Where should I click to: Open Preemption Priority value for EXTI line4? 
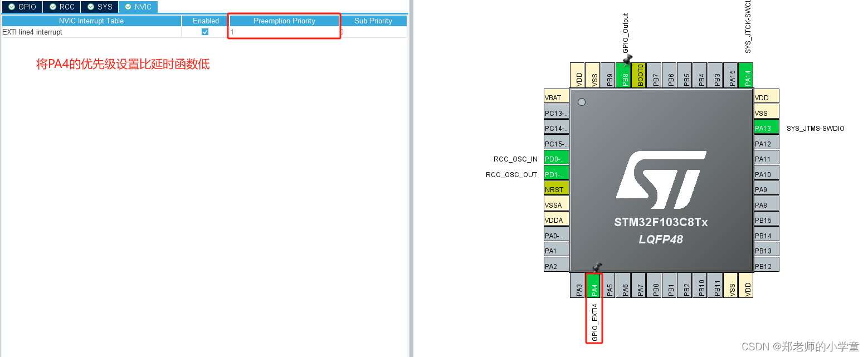(284, 32)
